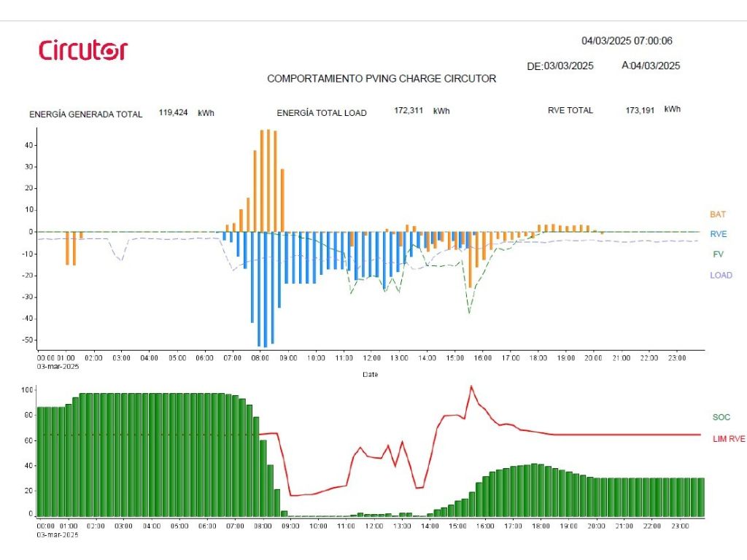This screenshot has height=560, width=747.
Task: Click the FV legend label
Action: pos(718,254)
